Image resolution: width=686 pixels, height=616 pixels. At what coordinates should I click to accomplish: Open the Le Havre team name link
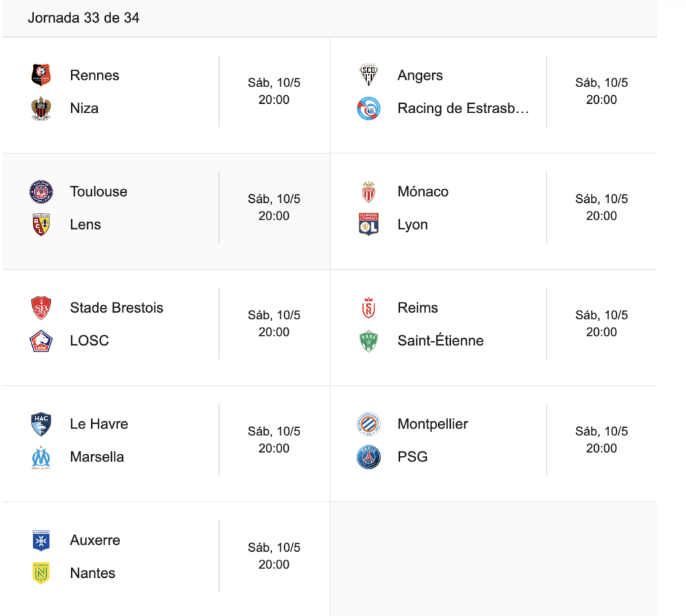tap(99, 424)
